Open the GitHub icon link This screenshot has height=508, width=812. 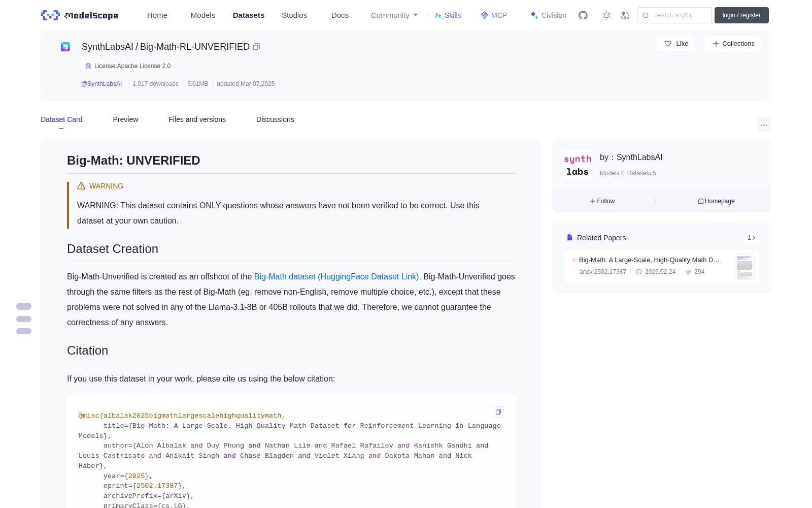583,15
